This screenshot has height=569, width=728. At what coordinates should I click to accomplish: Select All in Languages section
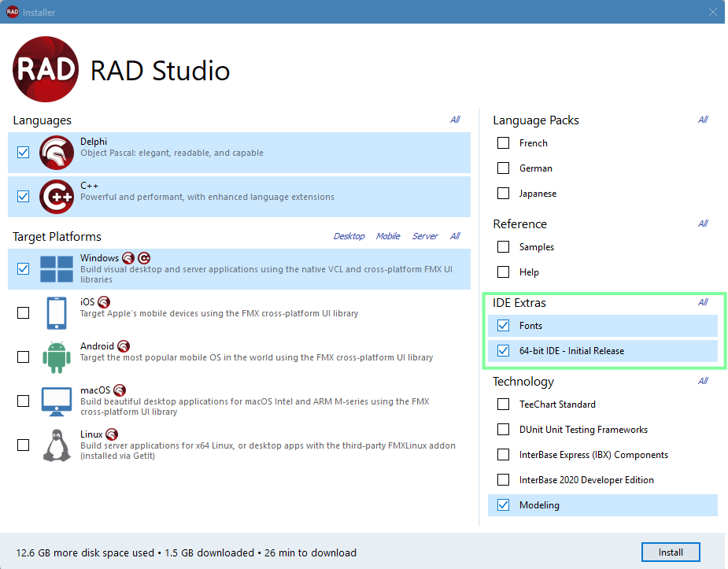click(x=455, y=120)
